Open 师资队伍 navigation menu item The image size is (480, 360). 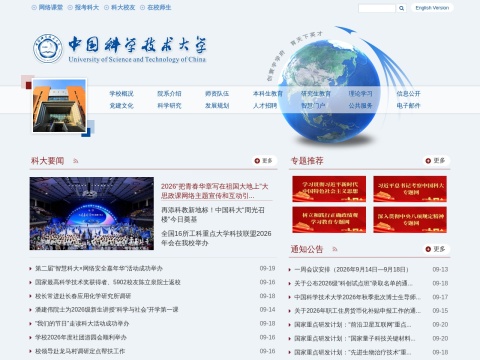[x=217, y=94]
